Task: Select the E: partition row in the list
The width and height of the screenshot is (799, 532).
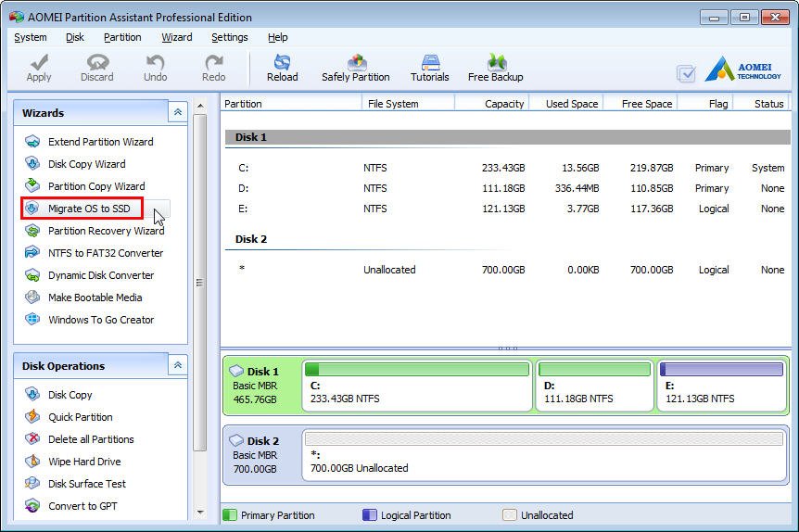Action: coord(505,209)
